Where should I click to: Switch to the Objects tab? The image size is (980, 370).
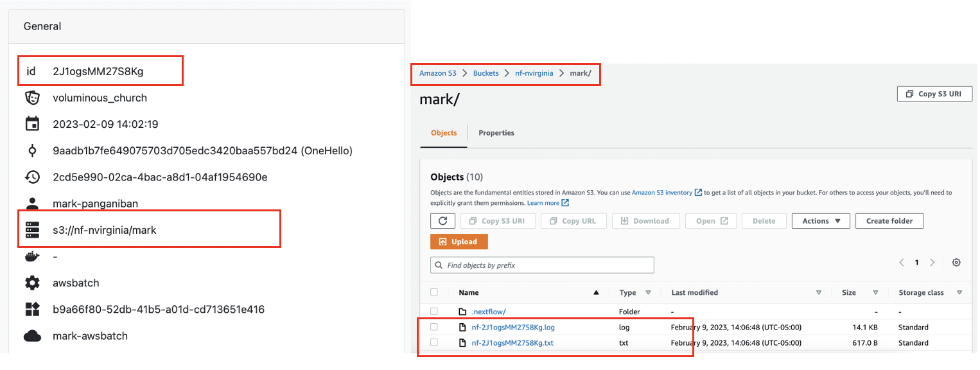coord(444,133)
